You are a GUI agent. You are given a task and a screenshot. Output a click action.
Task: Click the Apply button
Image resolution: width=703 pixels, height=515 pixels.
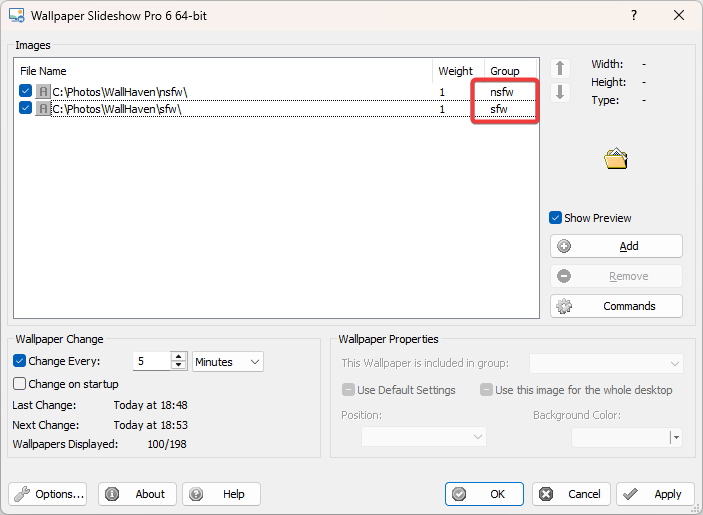[655, 494]
